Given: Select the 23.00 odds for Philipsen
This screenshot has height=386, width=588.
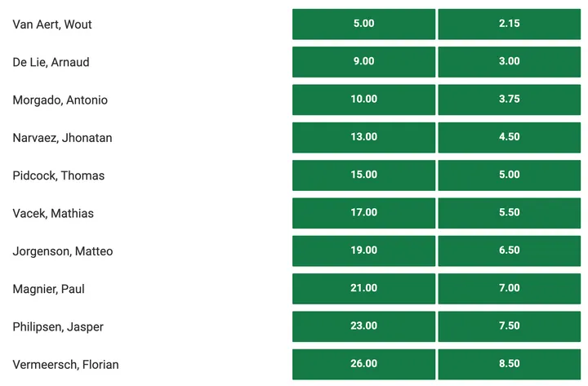Looking at the screenshot, I should coord(363,326).
